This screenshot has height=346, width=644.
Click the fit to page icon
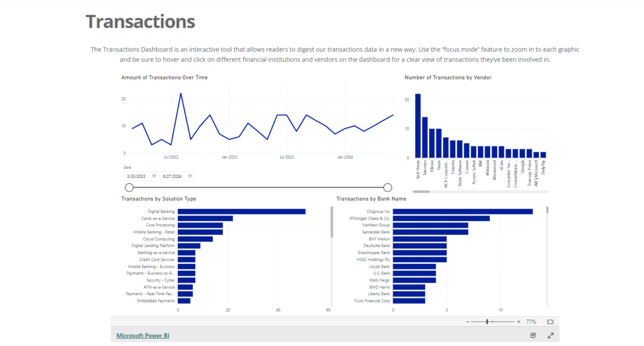point(550,322)
